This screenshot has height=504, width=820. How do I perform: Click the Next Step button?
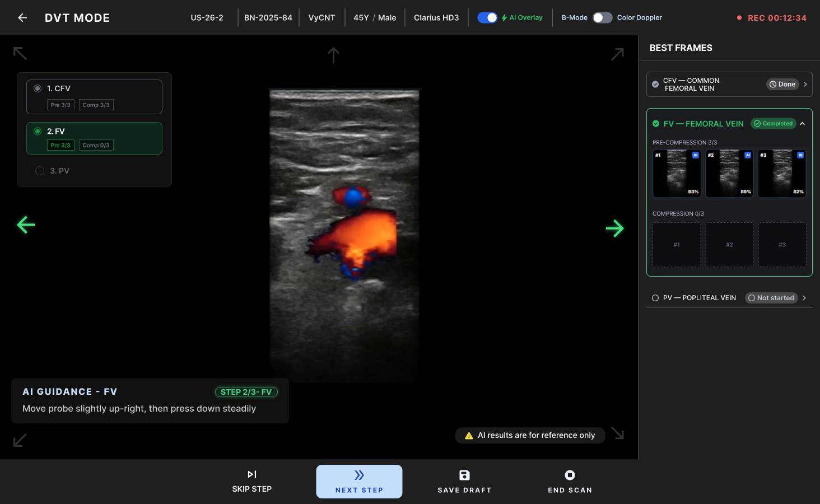(x=359, y=482)
